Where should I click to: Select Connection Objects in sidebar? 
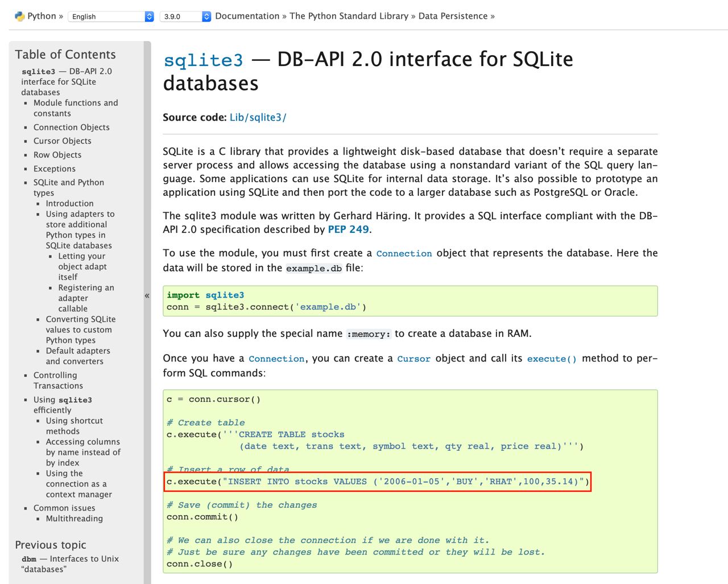click(72, 128)
